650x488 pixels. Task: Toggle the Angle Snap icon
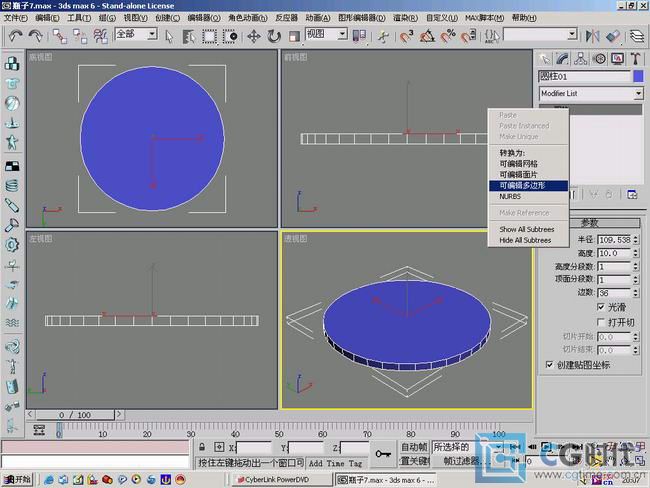pyautogui.click(x=427, y=36)
